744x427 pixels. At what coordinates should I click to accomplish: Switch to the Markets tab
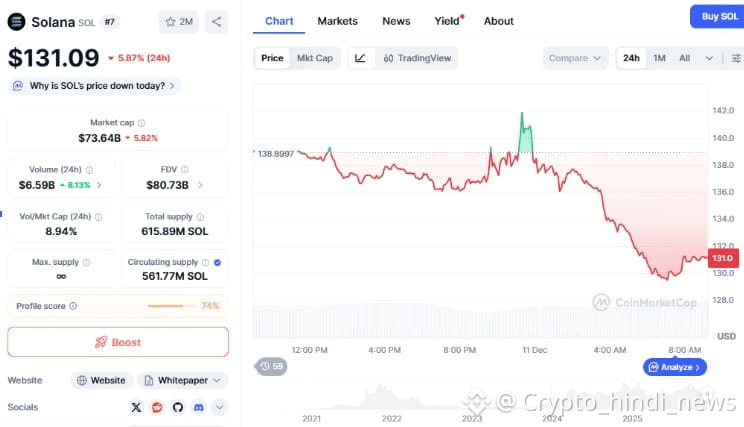coord(337,21)
